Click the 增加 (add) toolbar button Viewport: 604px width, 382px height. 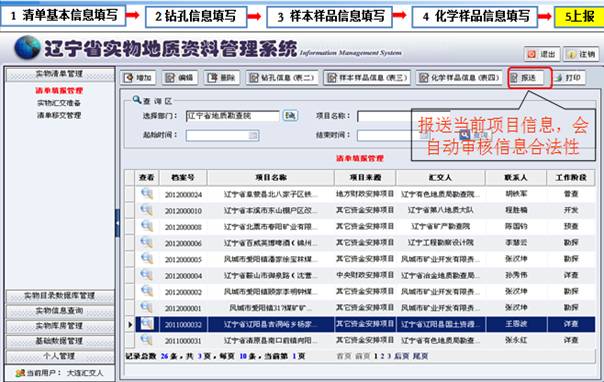[138, 78]
